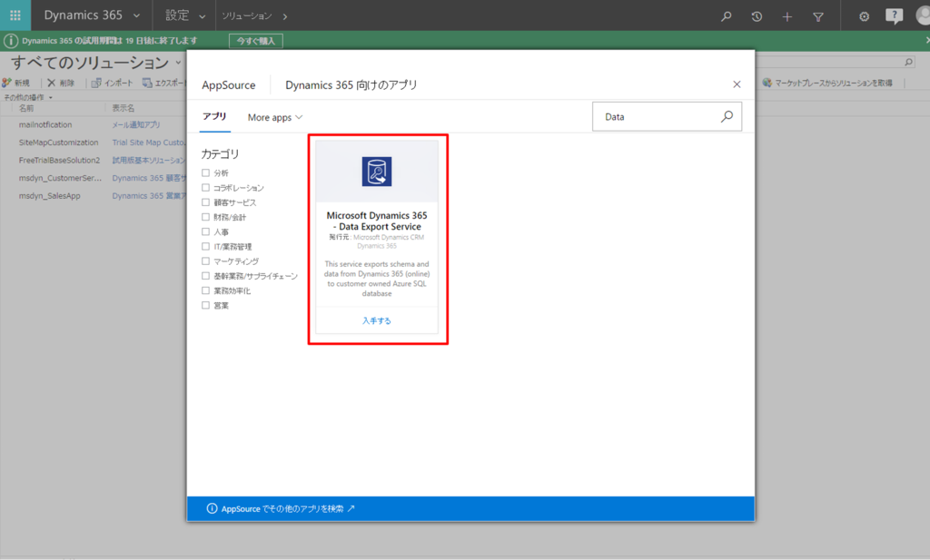Select the msdyn_SalesApp row
The width and height of the screenshot is (930, 560).
(49, 195)
